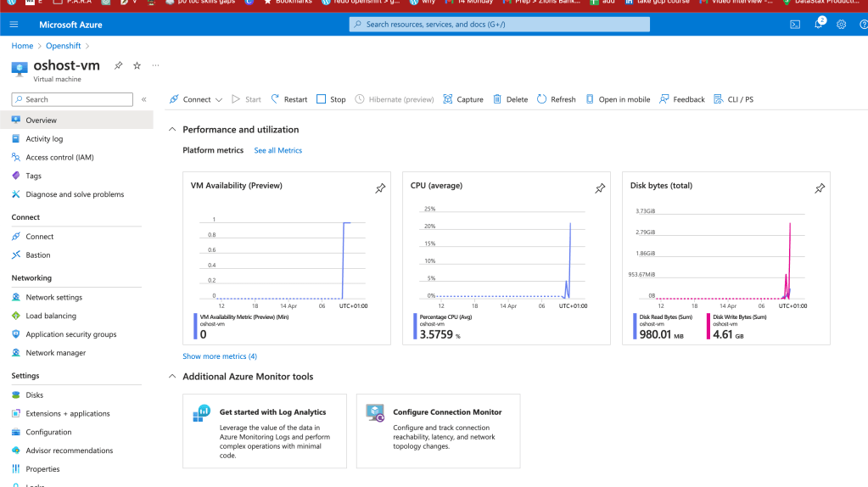868x487 pixels.
Task: Click the See all Metrics link
Action: tap(278, 150)
